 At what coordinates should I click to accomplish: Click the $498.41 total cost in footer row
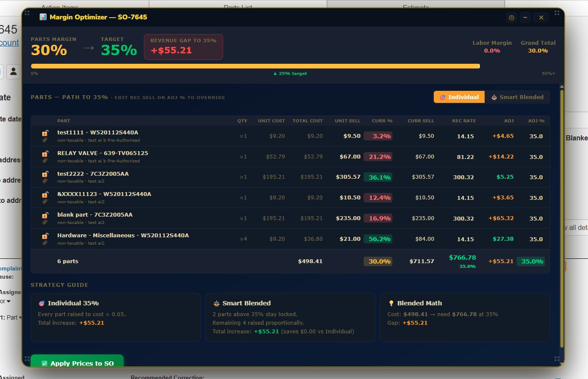310,261
